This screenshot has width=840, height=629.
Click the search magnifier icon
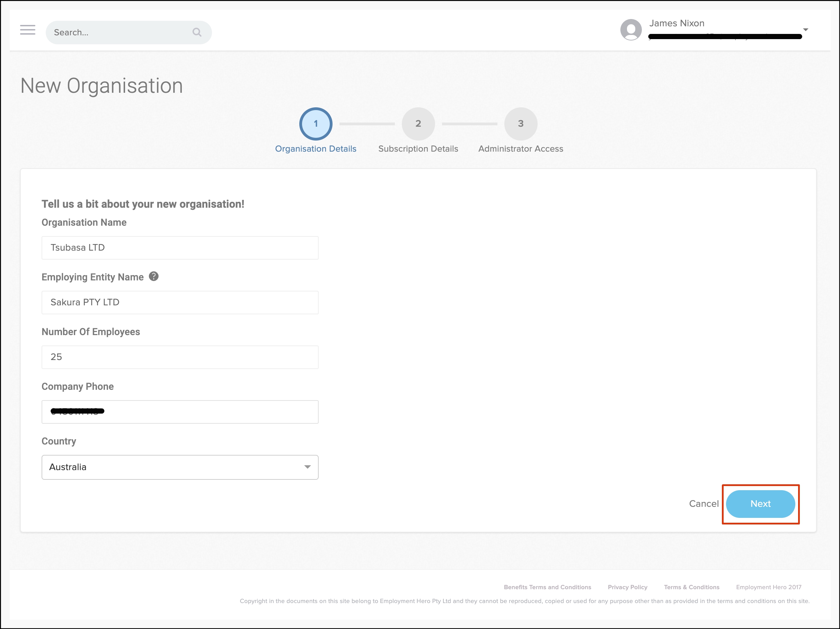click(197, 32)
